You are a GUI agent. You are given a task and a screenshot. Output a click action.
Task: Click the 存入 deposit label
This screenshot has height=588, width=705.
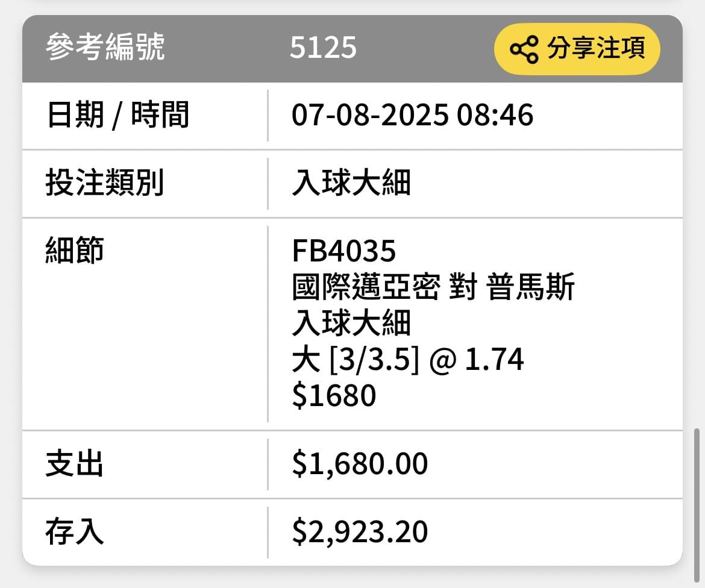[x=75, y=532]
